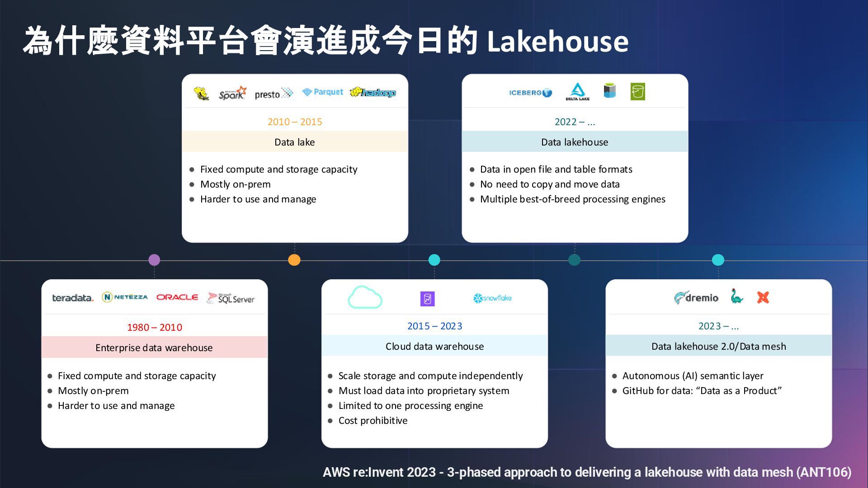Click the SQL Server logo
The width and height of the screenshot is (868, 488).
(x=231, y=298)
